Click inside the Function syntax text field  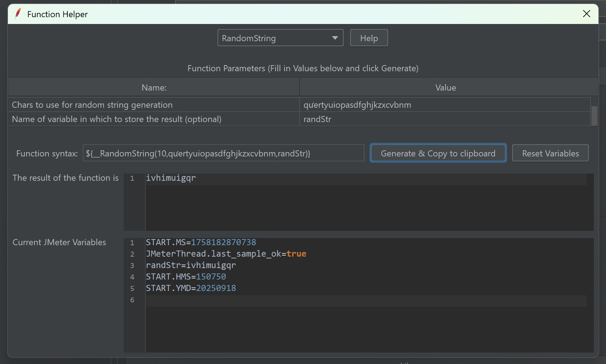coord(223,154)
